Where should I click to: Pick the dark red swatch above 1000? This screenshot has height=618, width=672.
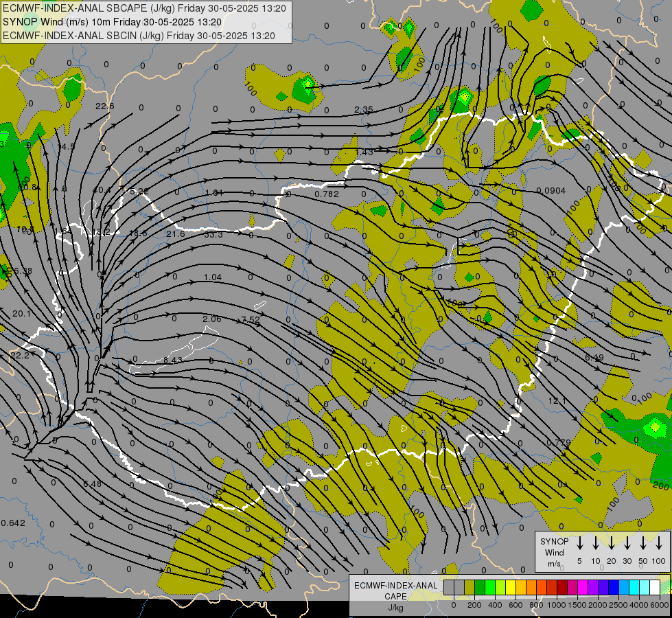point(562,588)
